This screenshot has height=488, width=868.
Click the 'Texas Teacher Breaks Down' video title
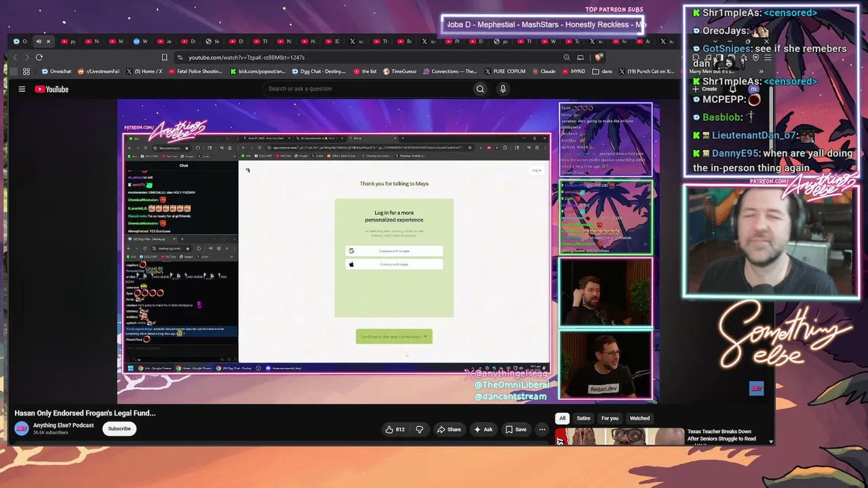pos(722,435)
